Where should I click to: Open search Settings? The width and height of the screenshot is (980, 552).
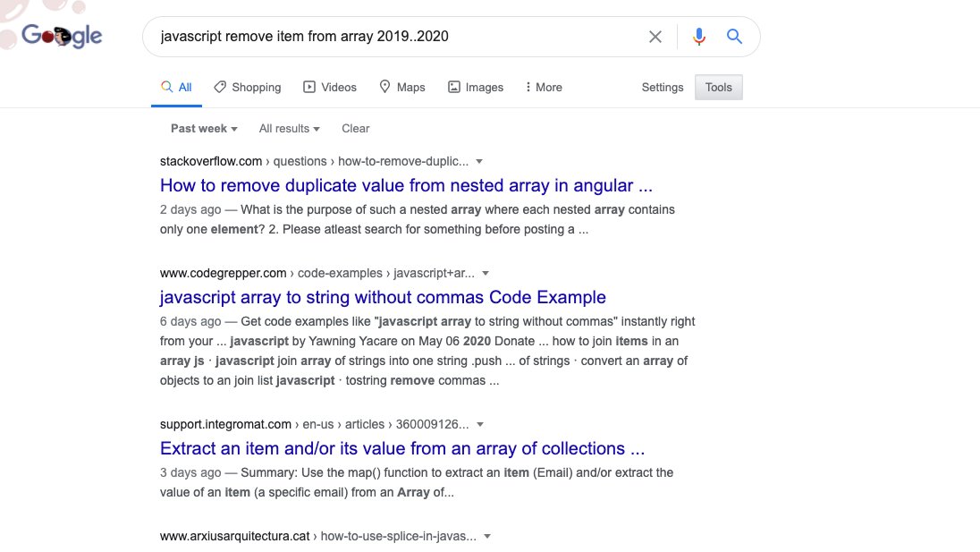663,88
